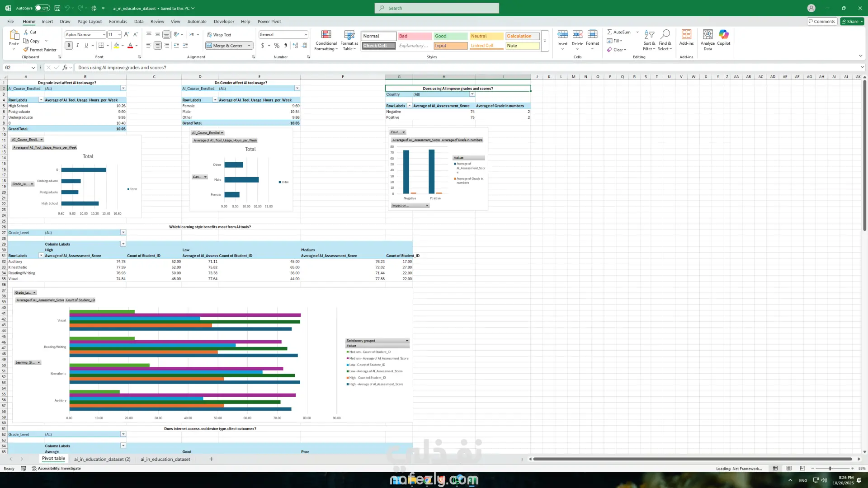Open the Country filter dropdown in pivot
The height and width of the screenshot is (488, 868).
[472, 94]
